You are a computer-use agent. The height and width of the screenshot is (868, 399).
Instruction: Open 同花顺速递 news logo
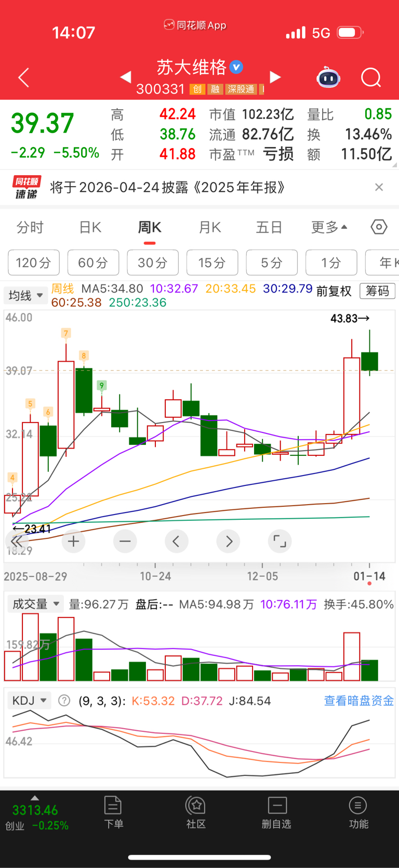point(26,187)
